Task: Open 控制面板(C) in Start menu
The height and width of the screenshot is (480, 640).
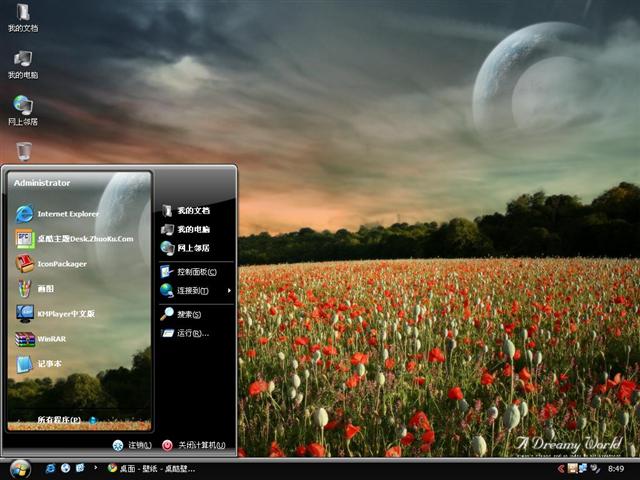Action: (x=196, y=272)
